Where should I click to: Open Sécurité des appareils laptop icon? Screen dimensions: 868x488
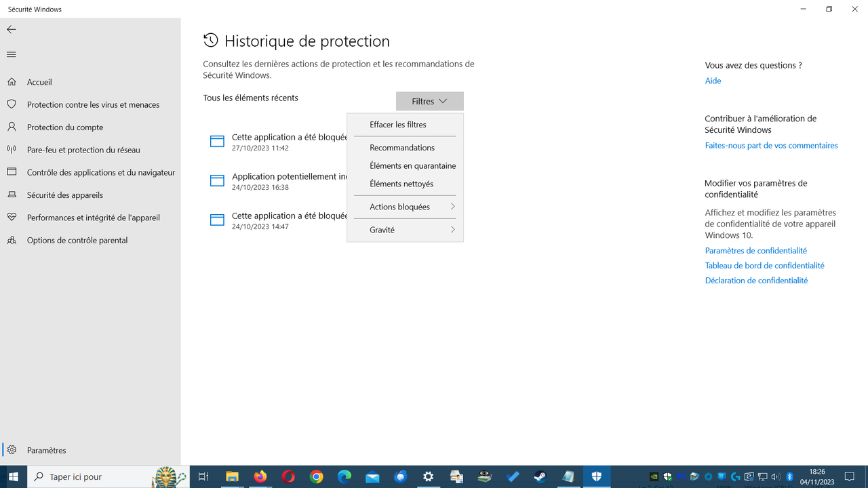(12, 195)
